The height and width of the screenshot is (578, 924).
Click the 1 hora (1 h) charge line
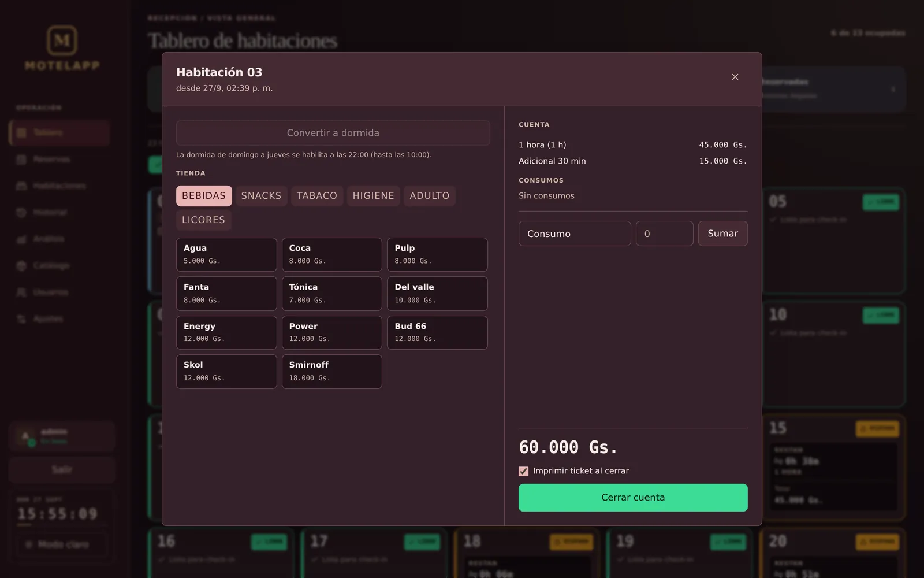[x=633, y=145]
